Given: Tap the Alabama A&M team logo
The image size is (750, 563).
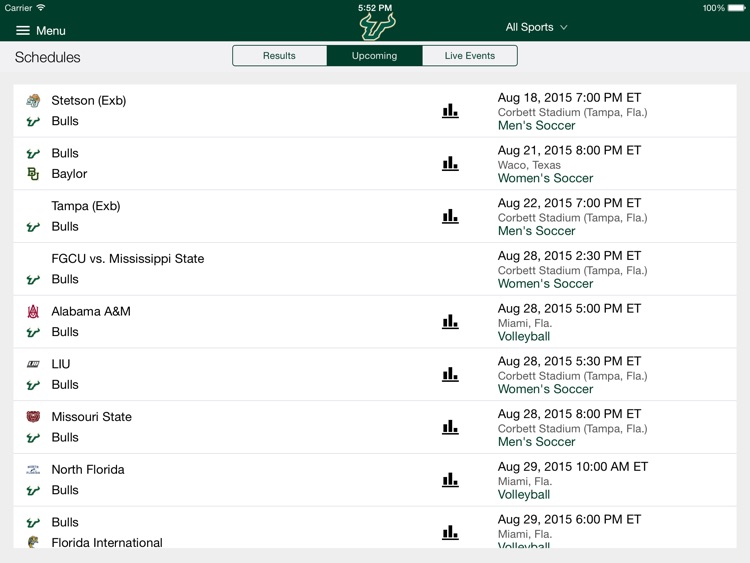Looking at the screenshot, I should point(33,311).
